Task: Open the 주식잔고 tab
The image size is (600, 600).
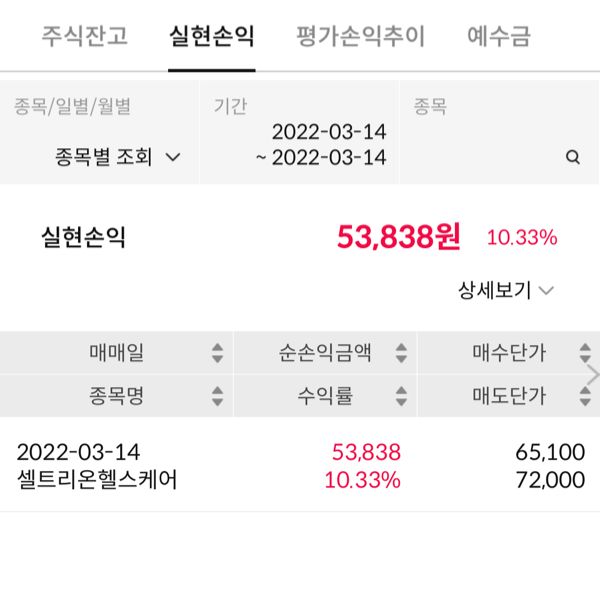Action: tap(85, 37)
